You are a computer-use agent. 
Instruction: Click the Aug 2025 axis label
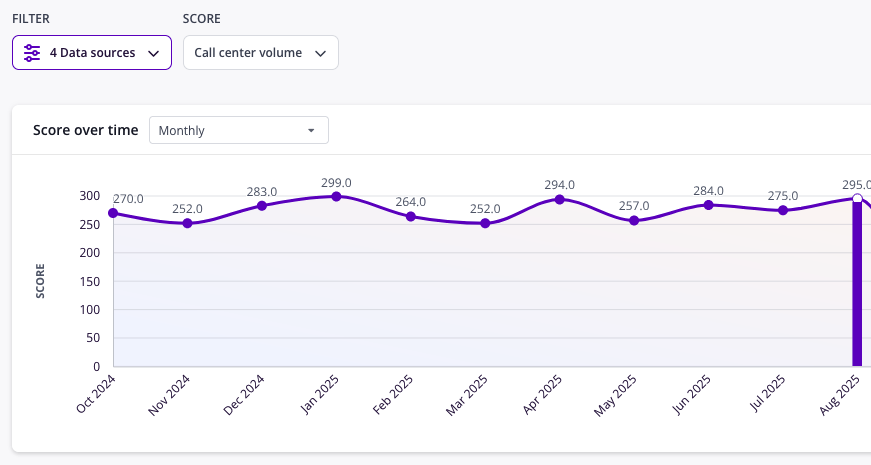[839, 395]
